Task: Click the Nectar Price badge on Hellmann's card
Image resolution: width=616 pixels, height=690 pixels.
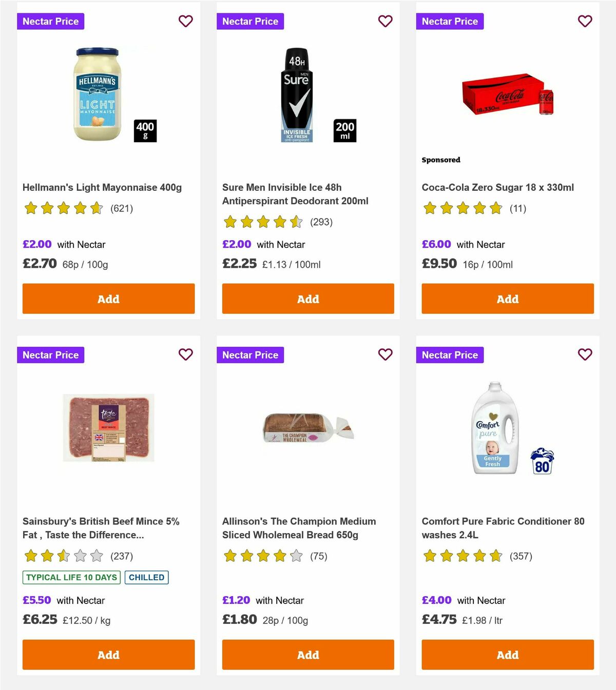Action: coord(50,21)
